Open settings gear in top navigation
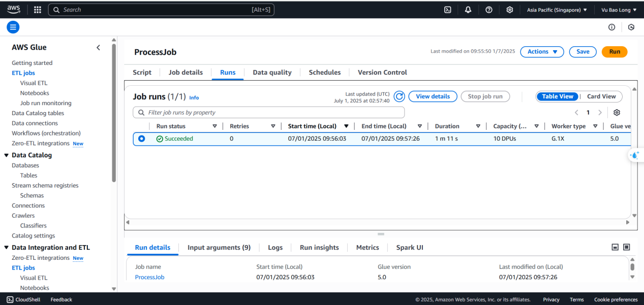This screenshot has width=644, height=305. (510, 10)
